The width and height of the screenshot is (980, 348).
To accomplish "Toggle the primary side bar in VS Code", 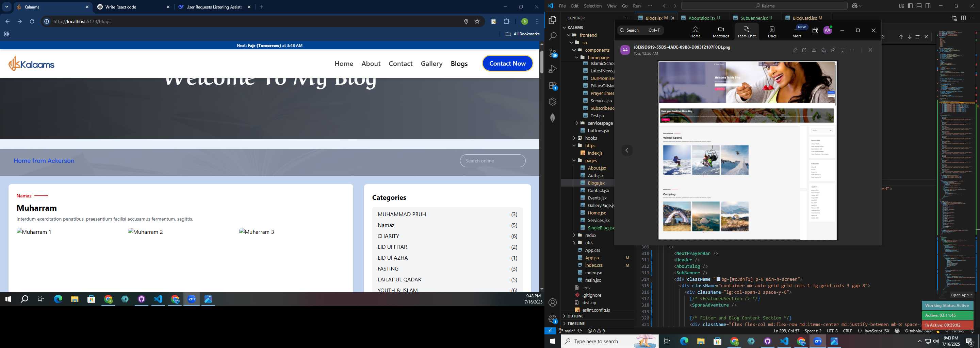I will tap(910, 6).
